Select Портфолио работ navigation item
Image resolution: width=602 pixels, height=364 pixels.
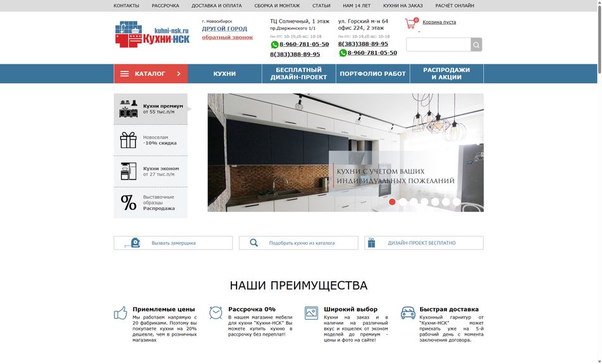pos(373,74)
